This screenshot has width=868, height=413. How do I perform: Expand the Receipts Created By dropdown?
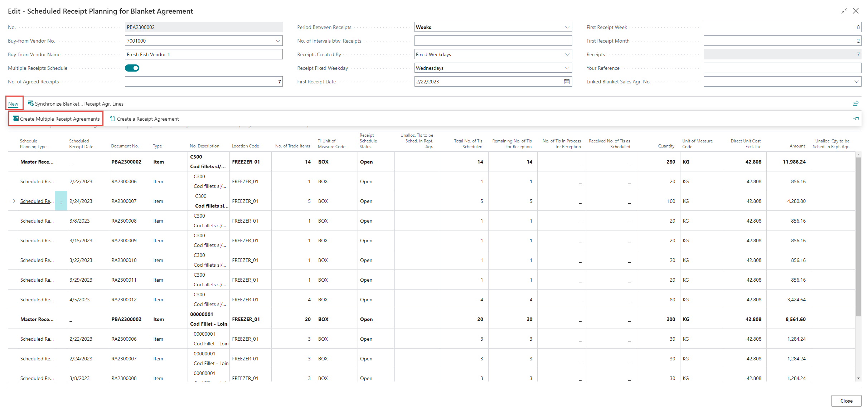[567, 54]
